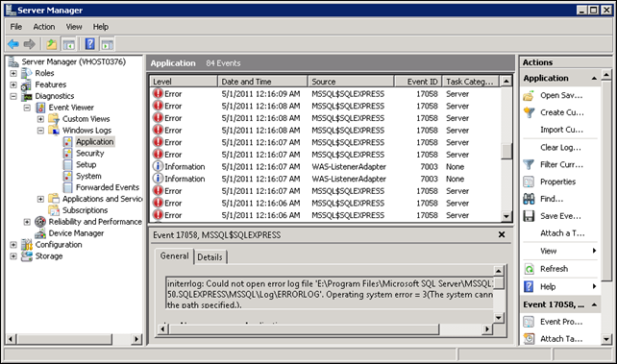Click the Roles node icon in tree
Image resolution: width=617 pixels, height=364 pixels.
point(26,73)
